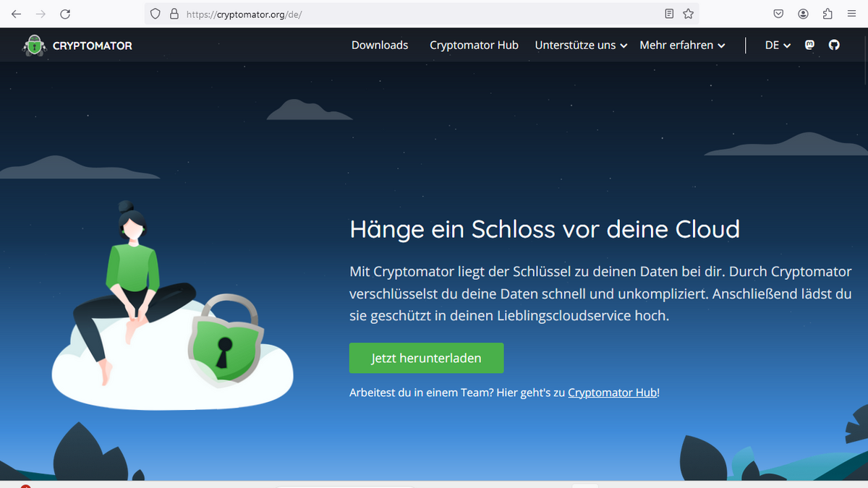
Task: Open the Mastodon profile icon
Action: (x=810, y=45)
